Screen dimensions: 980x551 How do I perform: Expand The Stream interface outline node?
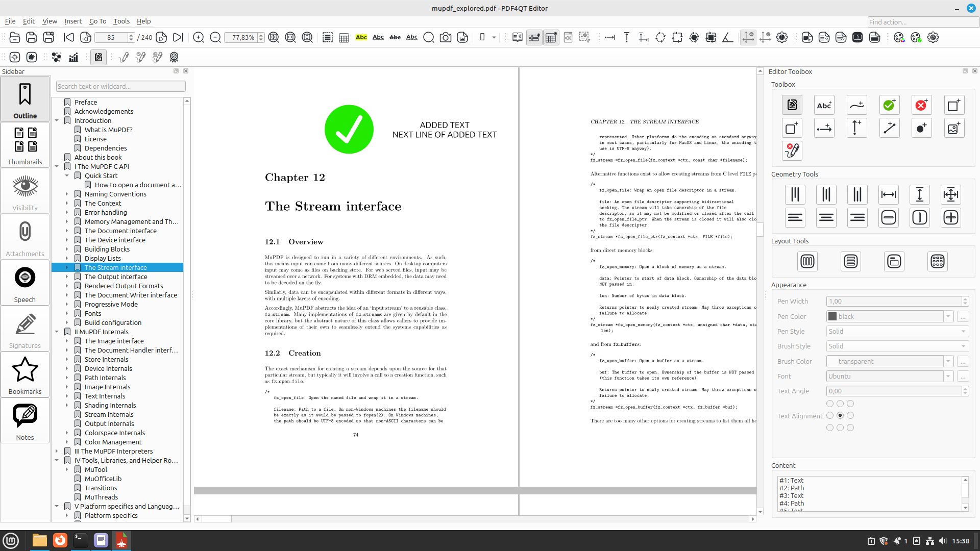coord(67,268)
